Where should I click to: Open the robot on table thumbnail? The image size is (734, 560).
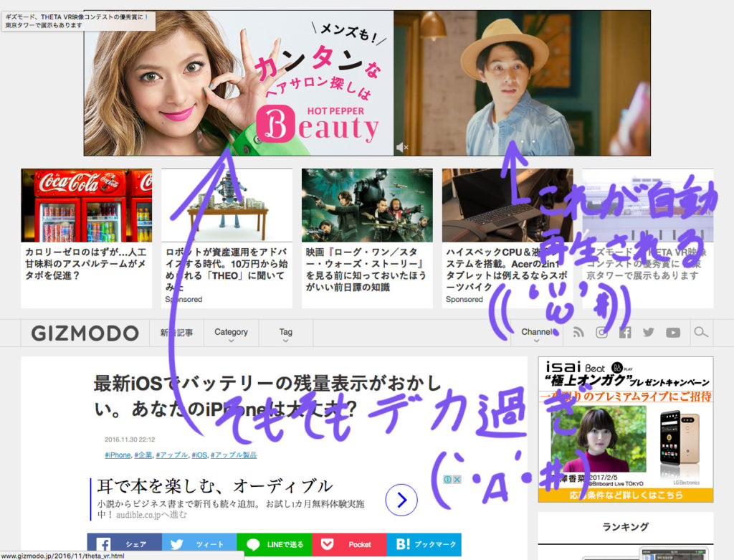pyautogui.click(x=227, y=205)
